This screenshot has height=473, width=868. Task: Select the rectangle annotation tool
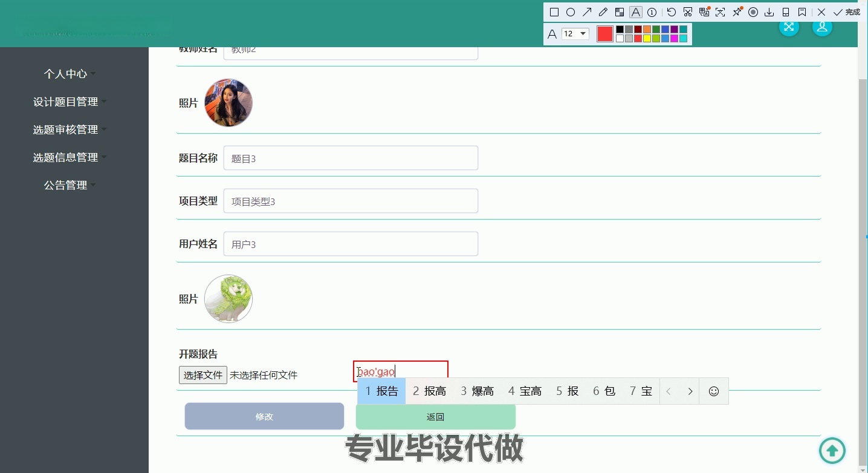(x=554, y=12)
